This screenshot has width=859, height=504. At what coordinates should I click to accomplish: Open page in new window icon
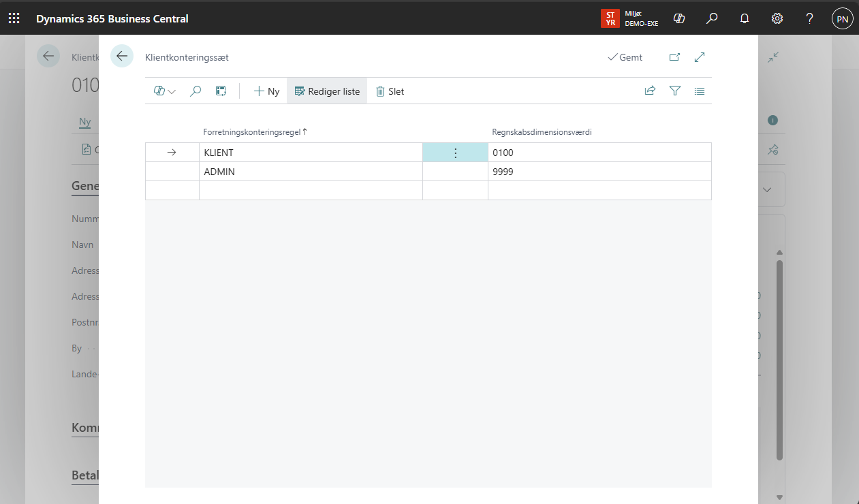(674, 57)
